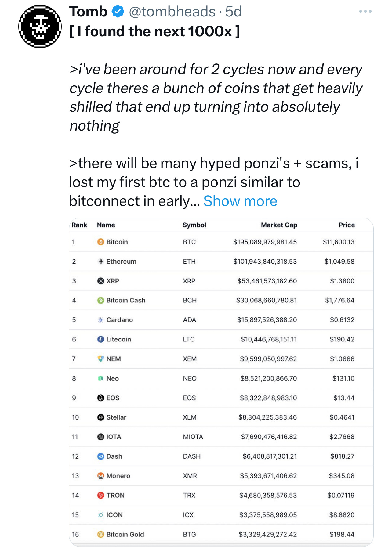The image size is (392, 552).
Task: Expand the tweet with Show more
Action: (x=240, y=201)
